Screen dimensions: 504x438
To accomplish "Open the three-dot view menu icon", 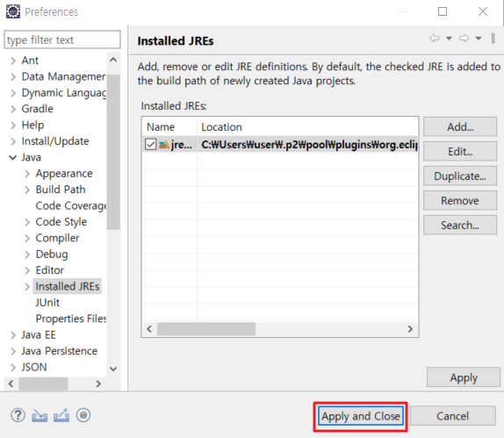I will (x=493, y=39).
